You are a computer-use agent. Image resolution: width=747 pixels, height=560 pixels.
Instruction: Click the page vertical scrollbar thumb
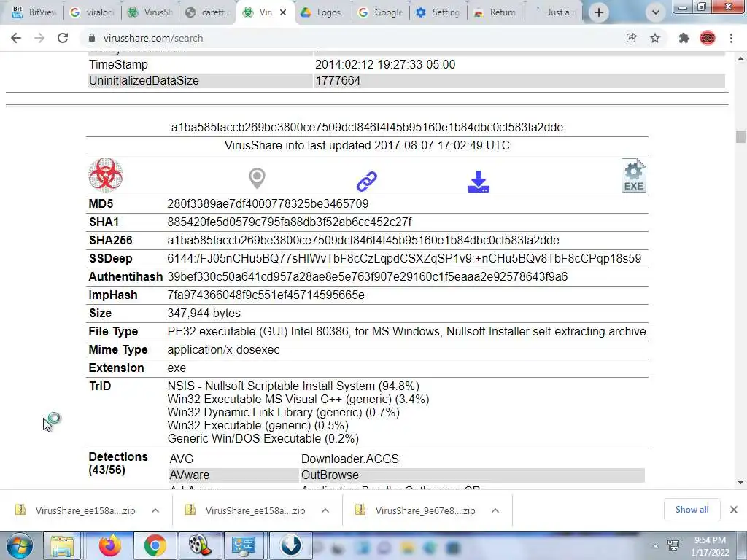pyautogui.click(x=740, y=136)
